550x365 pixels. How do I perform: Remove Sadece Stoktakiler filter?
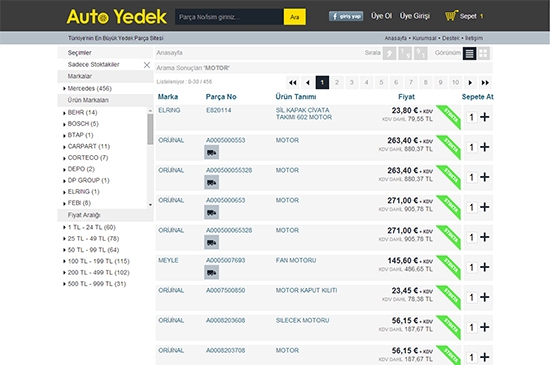click(147, 65)
